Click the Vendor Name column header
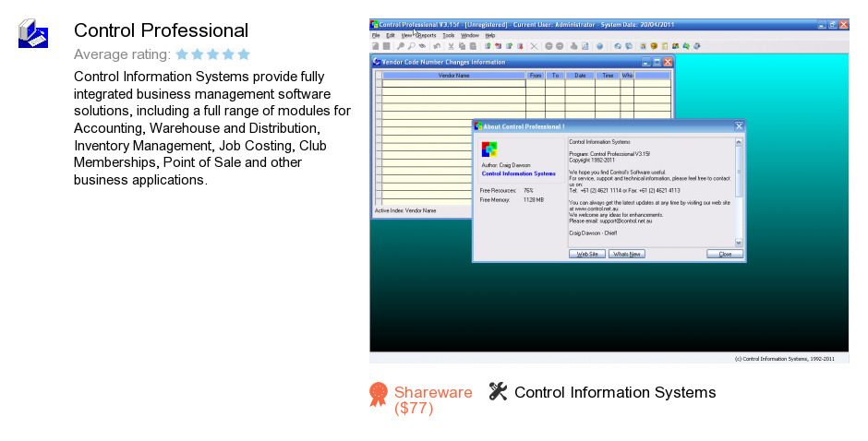Screen dimensions: 868x441 pyautogui.click(x=454, y=76)
